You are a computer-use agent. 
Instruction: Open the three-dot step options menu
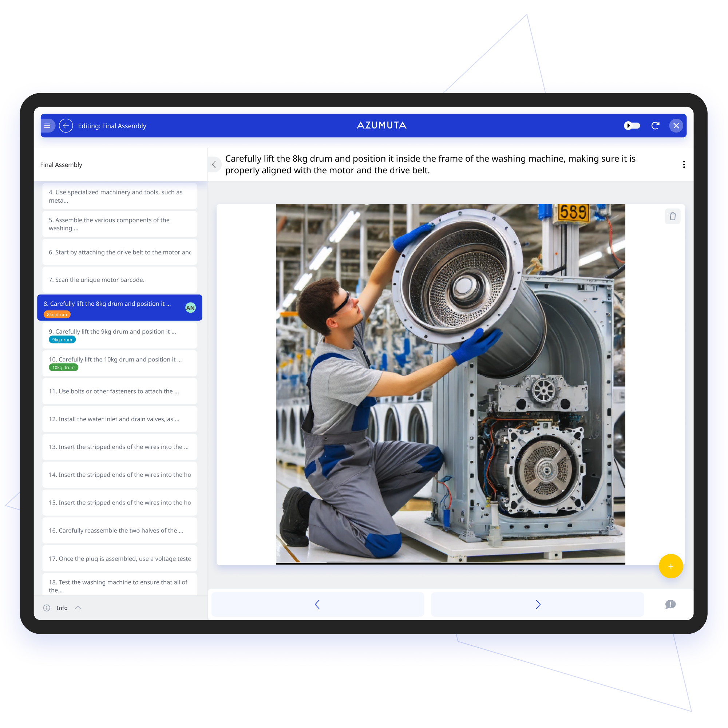point(684,164)
